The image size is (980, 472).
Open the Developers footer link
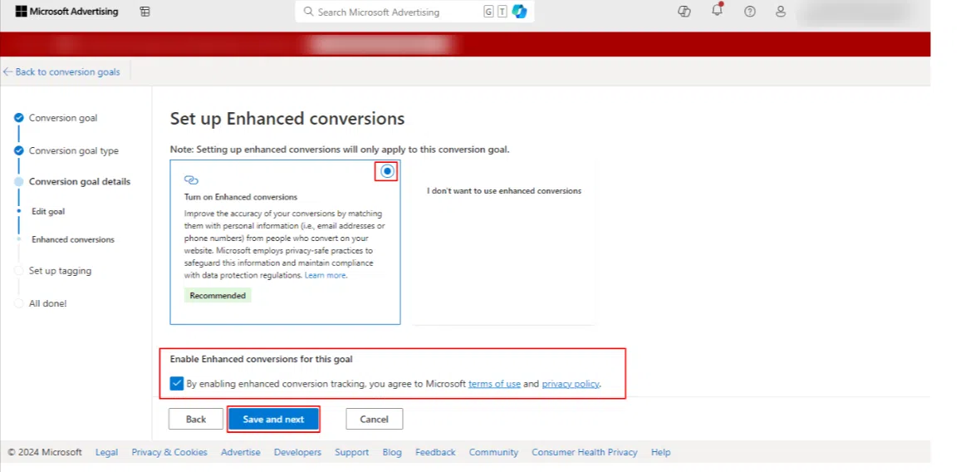click(x=297, y=452)
